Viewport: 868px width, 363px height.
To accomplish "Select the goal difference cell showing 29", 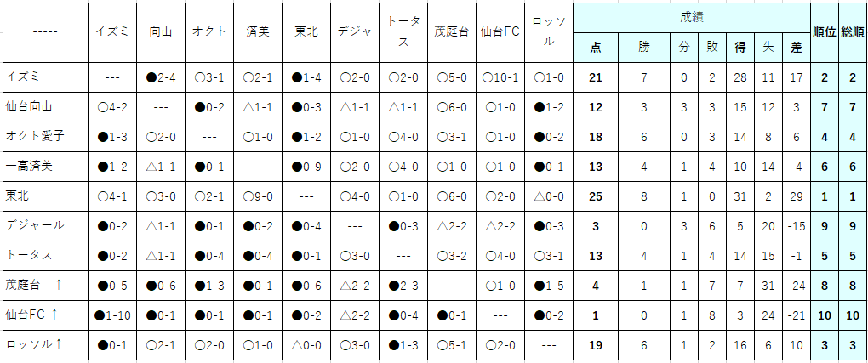I will pos(797,196).
